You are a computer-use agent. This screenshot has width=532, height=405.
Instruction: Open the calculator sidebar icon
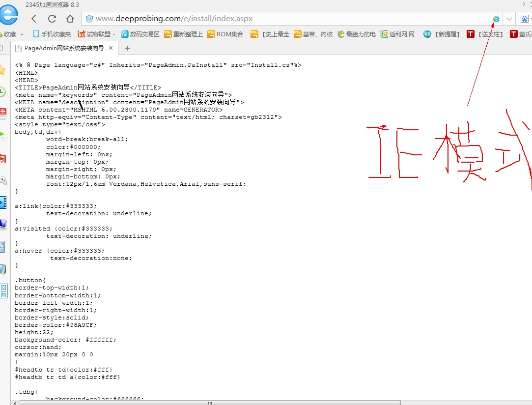click(2, 247)
